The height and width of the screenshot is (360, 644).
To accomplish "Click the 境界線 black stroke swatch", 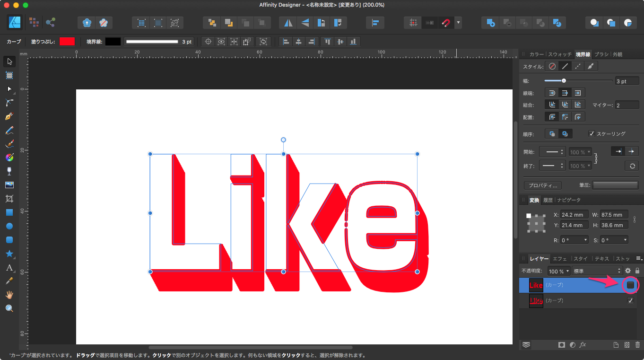I will (x=113, y=42).
